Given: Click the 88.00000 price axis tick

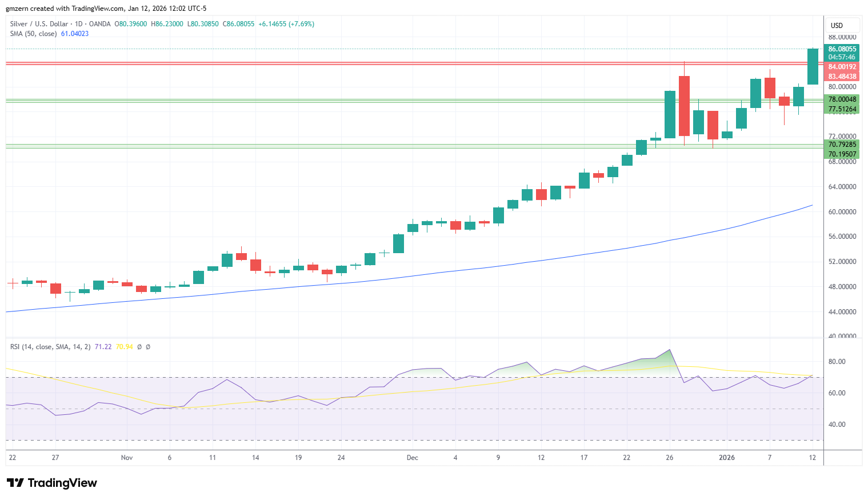Looking at the screenshot, I should point(842,37).
